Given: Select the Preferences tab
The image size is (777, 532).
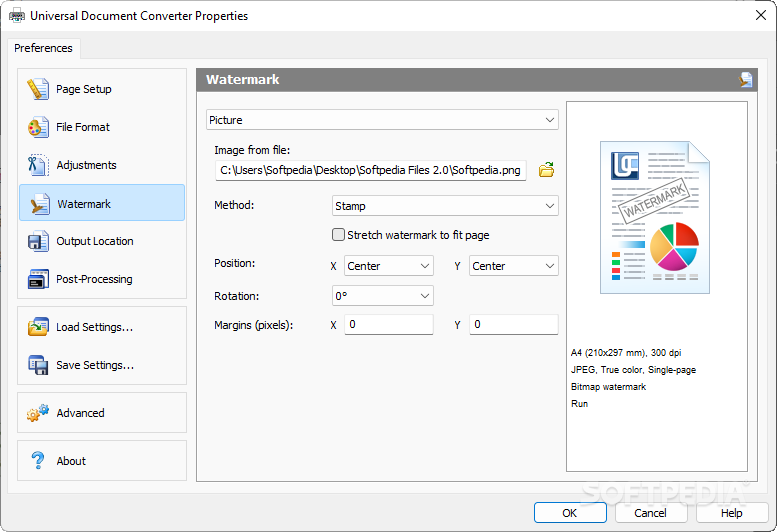Looking at the screenshot, I should (43, 48).
